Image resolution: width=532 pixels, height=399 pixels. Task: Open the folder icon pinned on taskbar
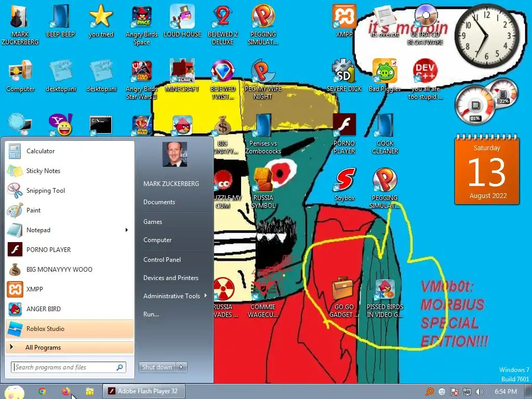(89, 392)
